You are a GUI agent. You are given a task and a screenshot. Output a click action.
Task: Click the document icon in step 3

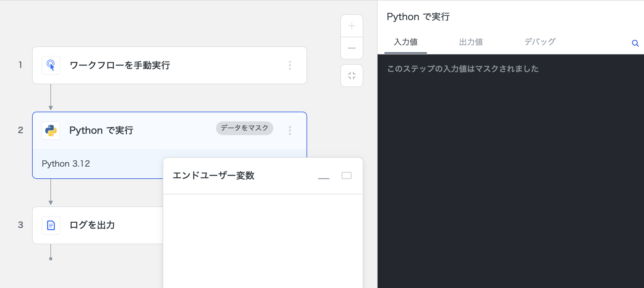point(51,225)
